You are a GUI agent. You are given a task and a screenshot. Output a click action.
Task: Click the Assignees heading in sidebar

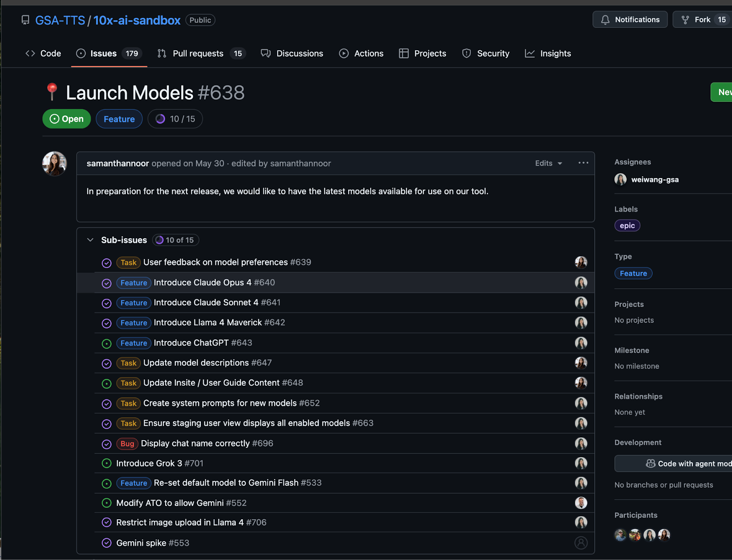coord(632,162)
